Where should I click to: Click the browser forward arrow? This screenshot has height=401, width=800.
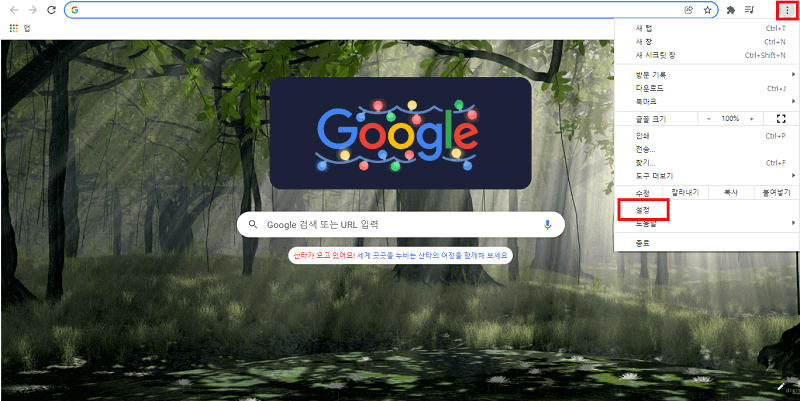[33, 10]
